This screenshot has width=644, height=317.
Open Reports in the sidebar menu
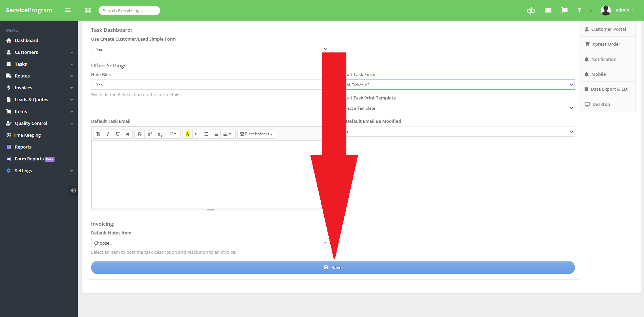(x=23, y=147)
